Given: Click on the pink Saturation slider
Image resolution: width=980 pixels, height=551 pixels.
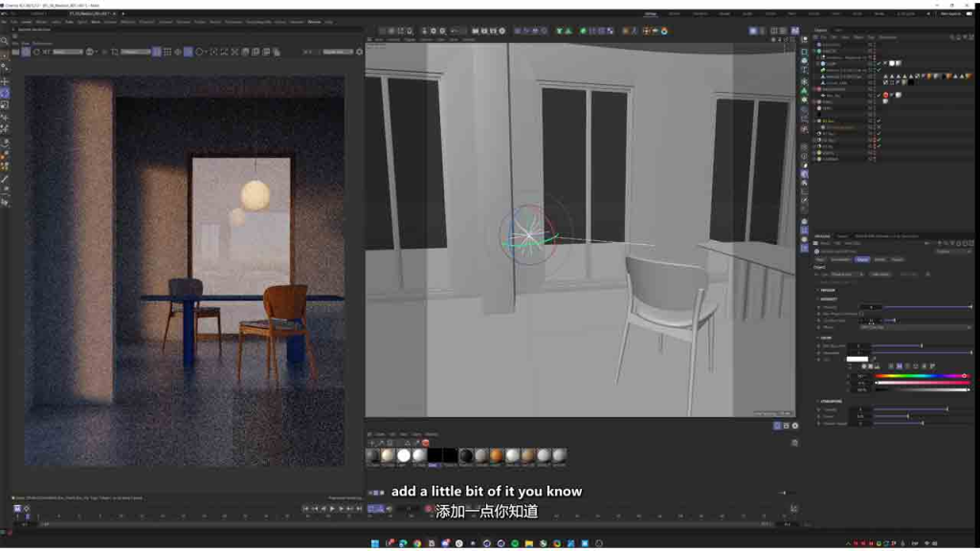Looking at the screenshot, I should [x=922, y=383].
